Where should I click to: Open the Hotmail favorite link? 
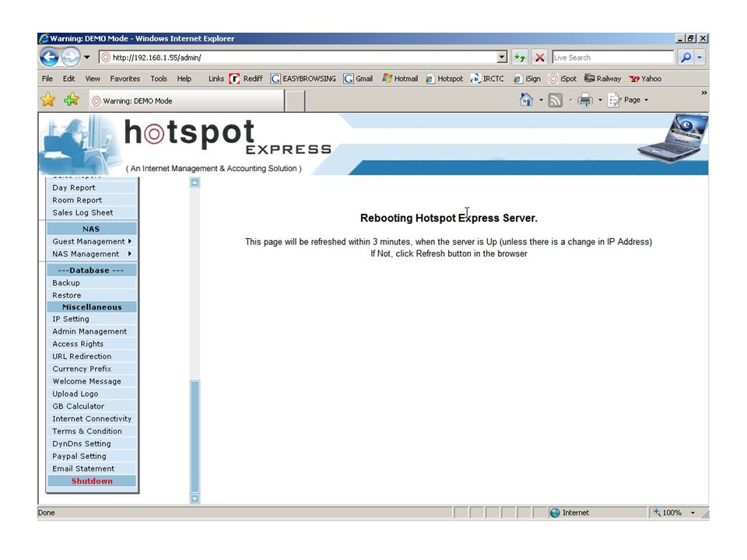point(400,79)
